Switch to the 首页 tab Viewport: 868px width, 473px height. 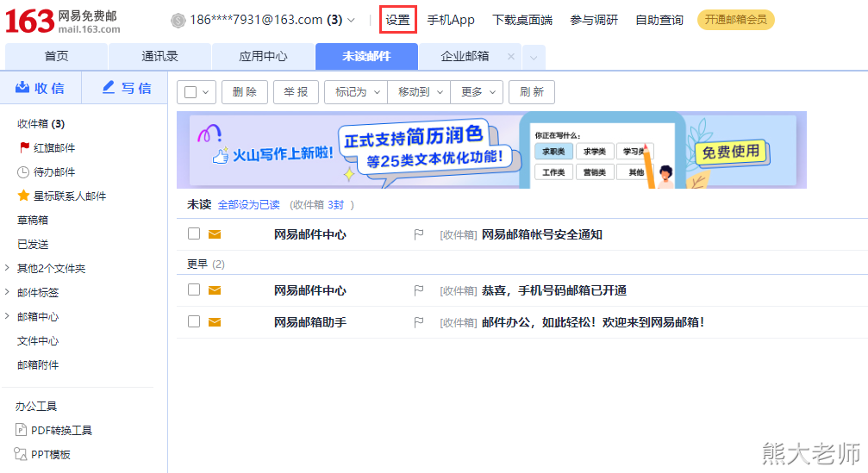pyautogui.click(x=57, y=56)
